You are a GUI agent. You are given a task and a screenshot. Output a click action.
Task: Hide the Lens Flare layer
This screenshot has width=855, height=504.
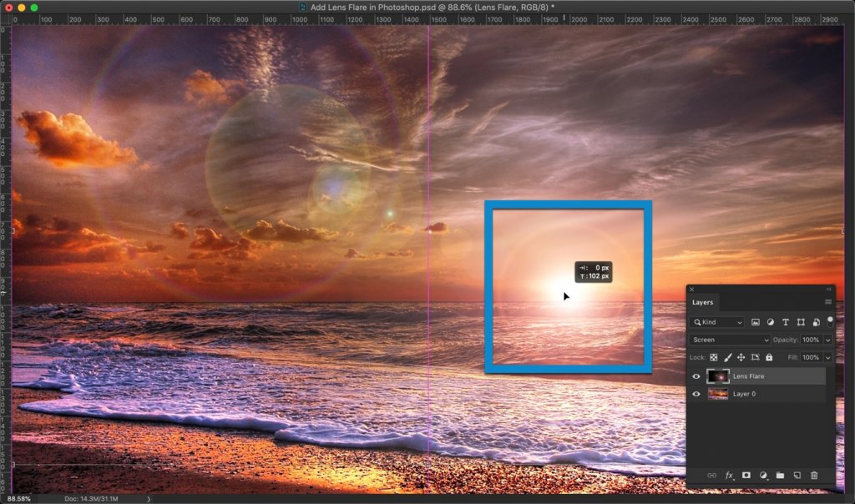pyautogui.click(x=697, y=376)
